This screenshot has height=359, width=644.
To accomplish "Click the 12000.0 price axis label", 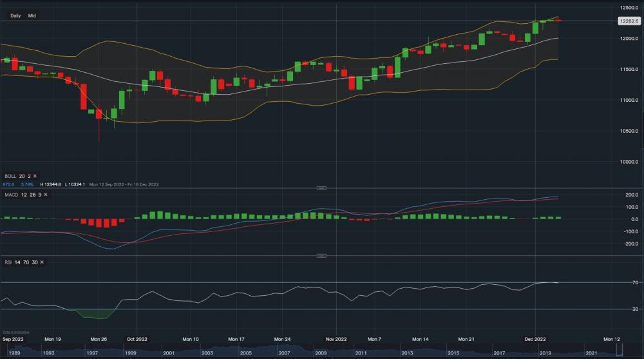I will (628, 39).
